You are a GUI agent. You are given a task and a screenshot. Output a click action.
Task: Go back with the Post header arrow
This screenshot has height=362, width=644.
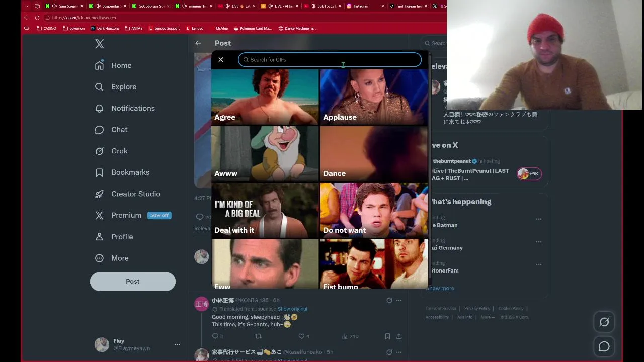[x=198, y=43]
